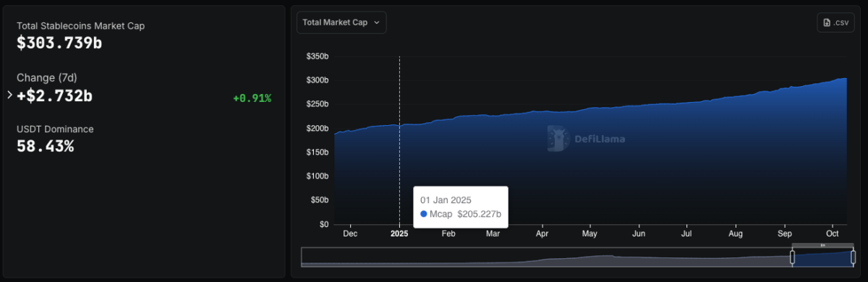Click the $250b y-axis label
Screen dimensions: 868x282
point(318,104)
